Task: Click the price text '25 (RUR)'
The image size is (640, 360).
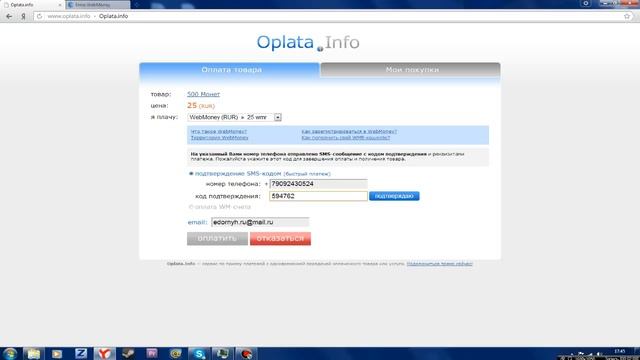Action: point(201,106)
